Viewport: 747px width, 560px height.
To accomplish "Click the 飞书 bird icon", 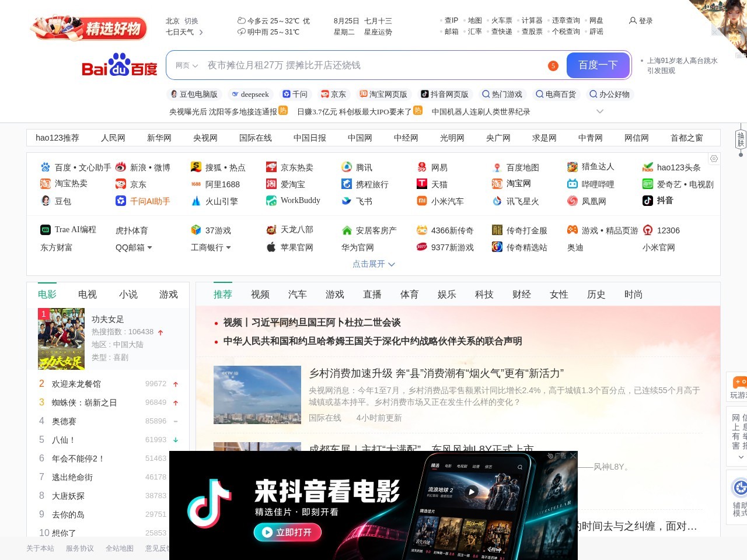I will coord(347,201).
